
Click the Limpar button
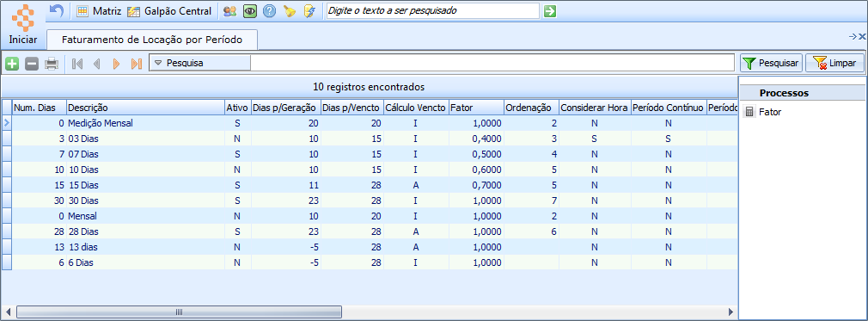[x=834, y=63]
